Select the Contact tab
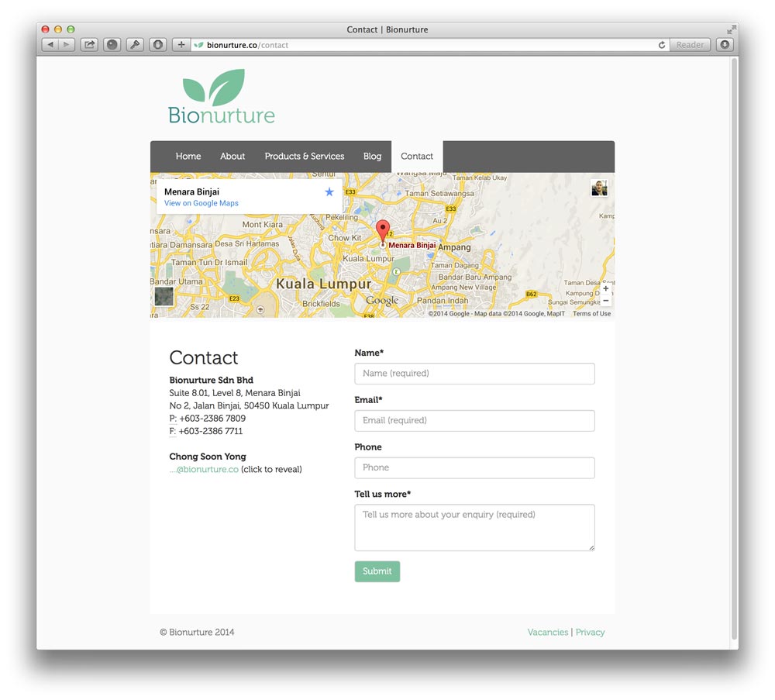Image resolution: width=775 pixels, height=700 pixels. click(x=417, y=157)
